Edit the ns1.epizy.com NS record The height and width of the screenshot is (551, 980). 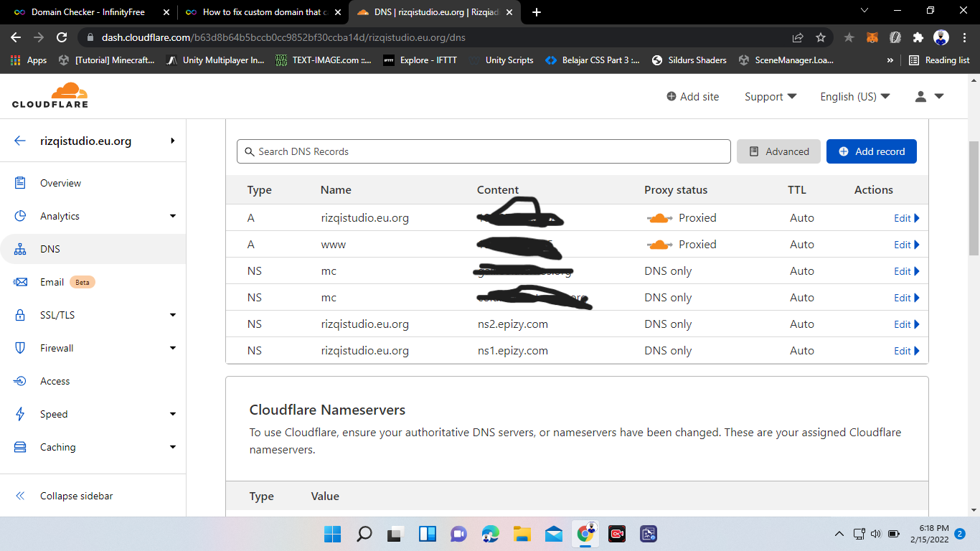click(906, 351)
